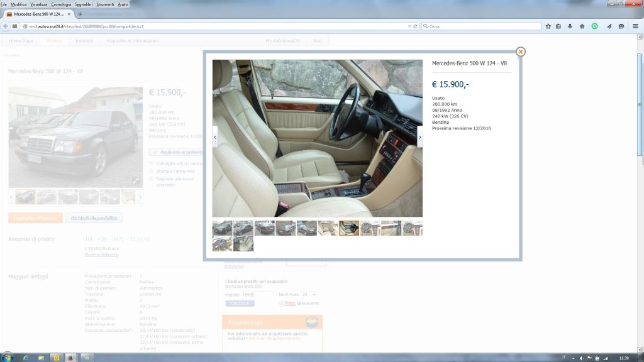Screen dimensions: 644x362
Task: Open the taskbar clock showing 11:39
Action: (x=623, y=358)
